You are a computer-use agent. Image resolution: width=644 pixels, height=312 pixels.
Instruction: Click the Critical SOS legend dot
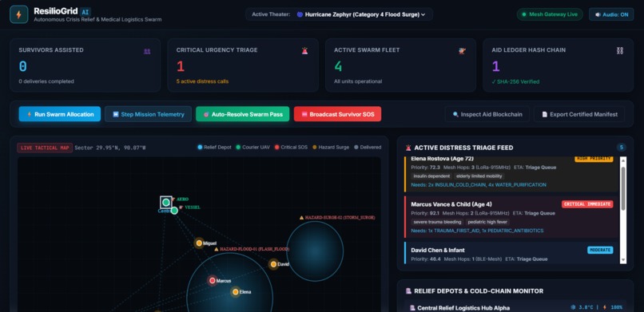tap(276, 147)
